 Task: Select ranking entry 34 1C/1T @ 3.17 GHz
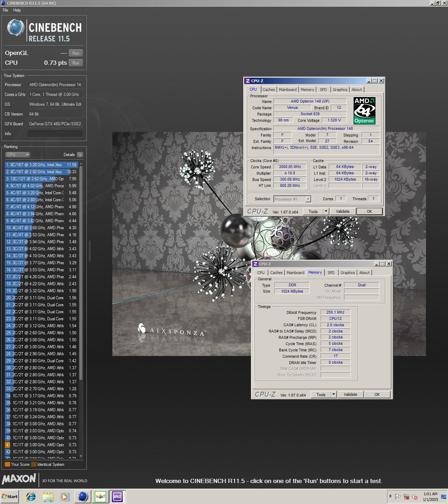click(x=41, y=395)
